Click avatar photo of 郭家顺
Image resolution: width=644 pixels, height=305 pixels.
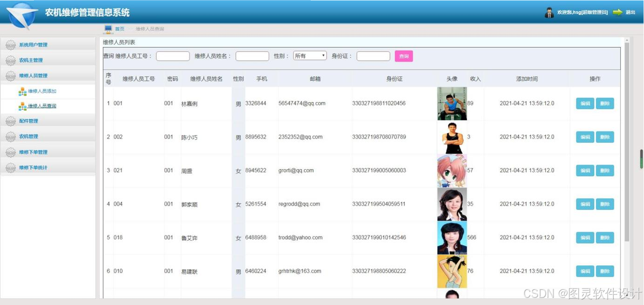coord(452,204)
